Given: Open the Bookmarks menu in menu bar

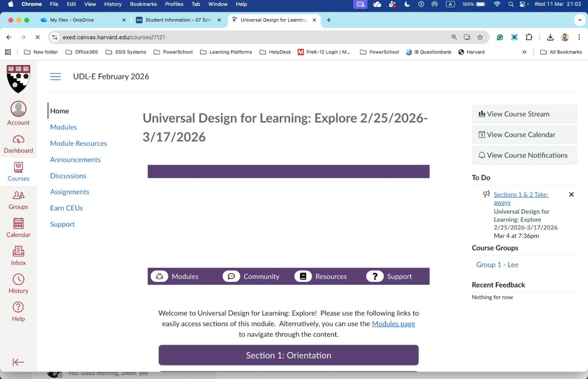Looking at the screenshot, I should 143,4.
